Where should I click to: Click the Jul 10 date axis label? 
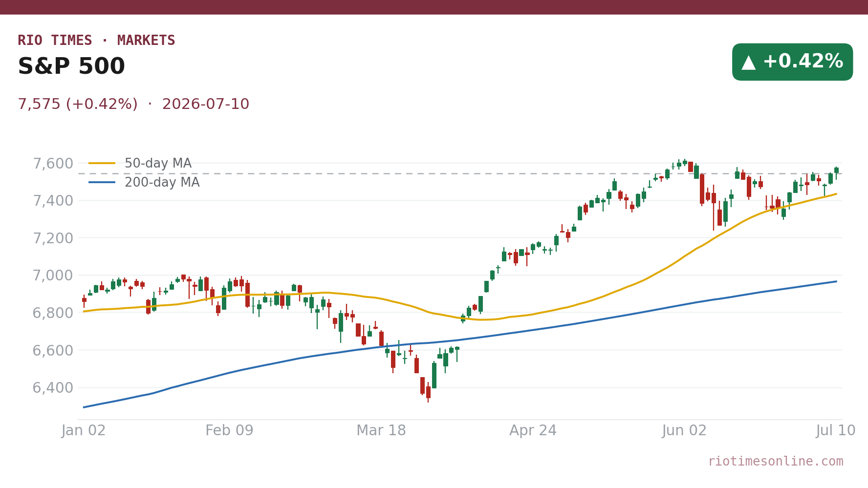[836, 431]
